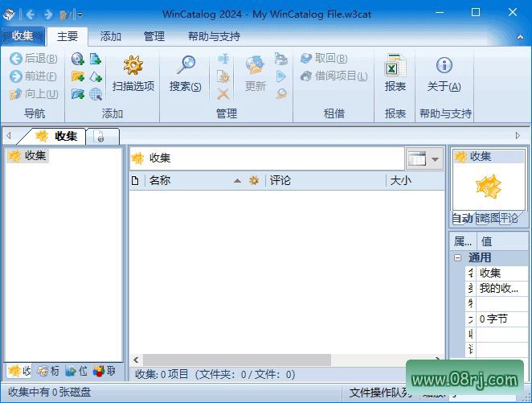
Task: Click the rename icon in 管理 group
Action: 223,59
